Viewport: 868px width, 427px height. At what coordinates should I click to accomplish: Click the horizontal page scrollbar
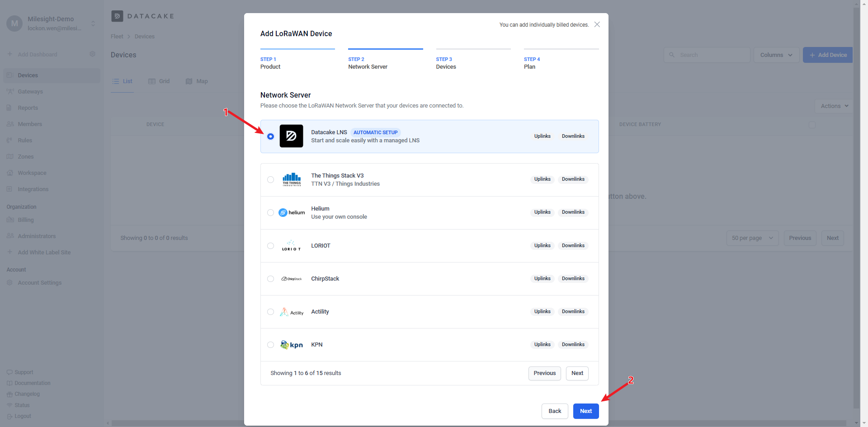(479, 423)
